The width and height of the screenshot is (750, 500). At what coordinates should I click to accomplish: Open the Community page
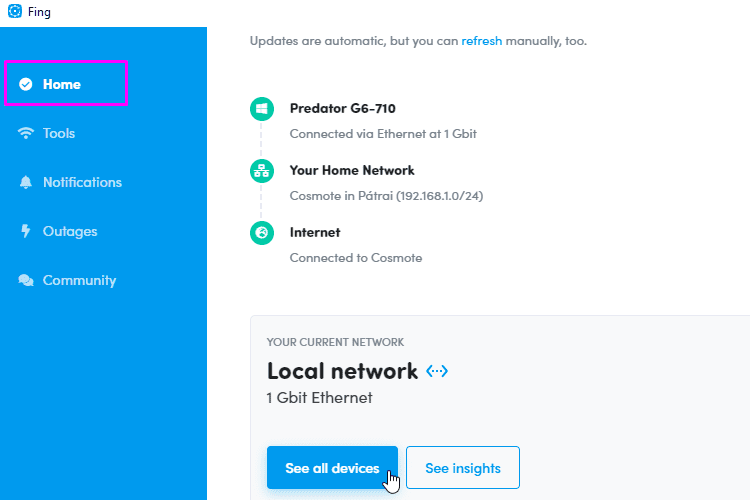coord(79,280)
